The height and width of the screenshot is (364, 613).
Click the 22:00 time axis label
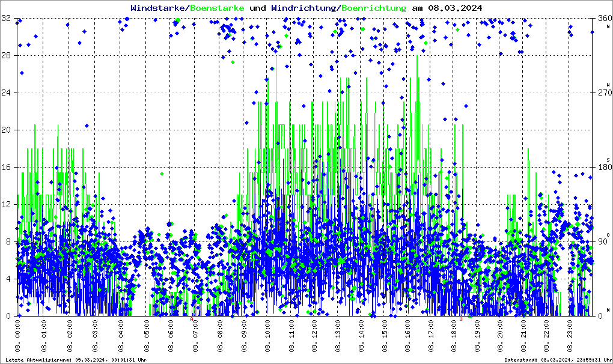coord(546,336)
